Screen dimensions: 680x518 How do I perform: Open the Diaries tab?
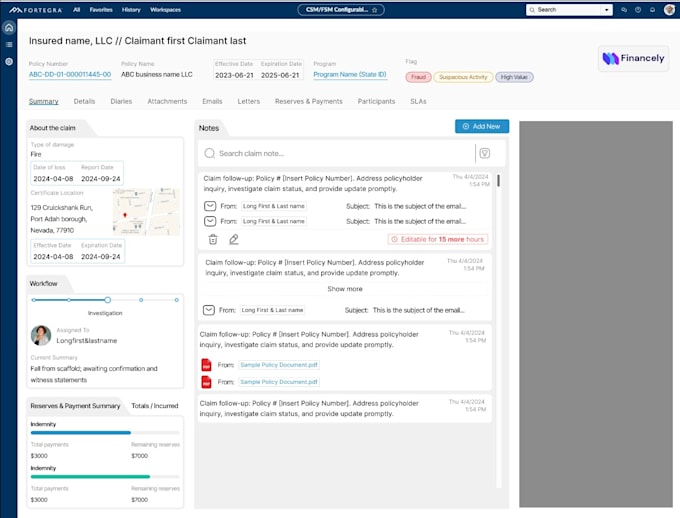pos(121,101)
